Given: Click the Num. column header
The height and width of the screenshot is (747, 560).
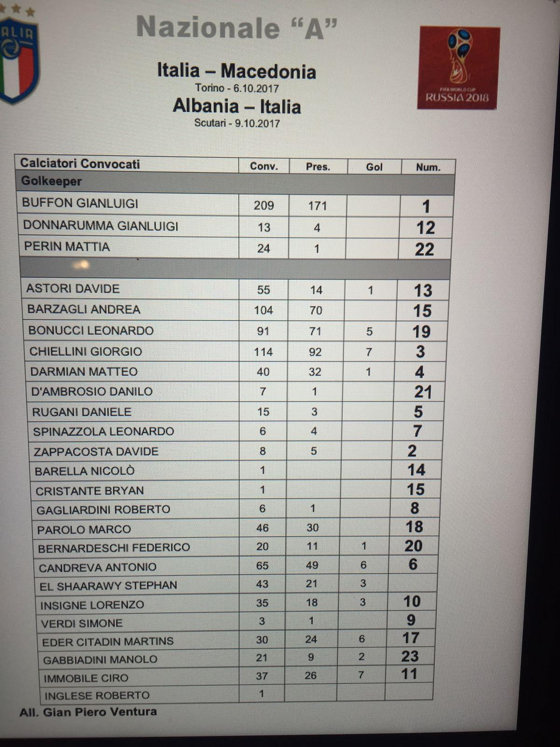Looking at the screenshot, I should 428,168.
